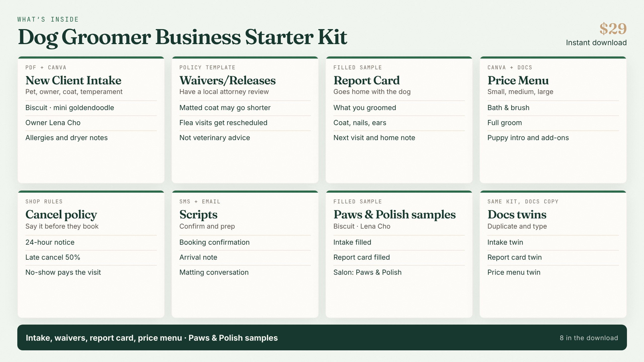Click the 'Instant download' label
644x362 pixels.
pyautogui.click(x=596, y=43)
